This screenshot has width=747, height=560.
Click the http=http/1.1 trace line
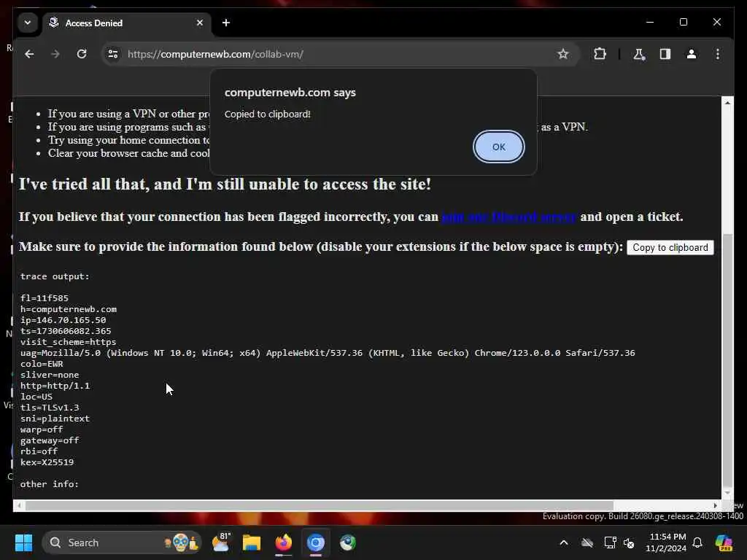pos(55,386)
